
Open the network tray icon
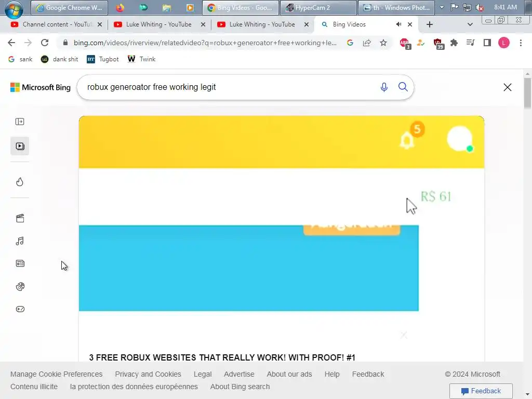click(467, 7)
